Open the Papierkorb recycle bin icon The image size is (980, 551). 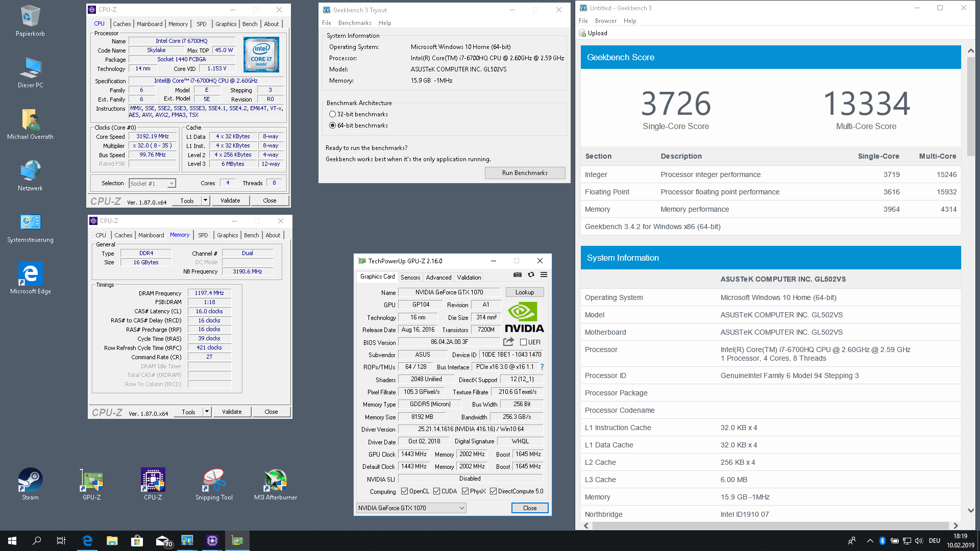tap(30, 21)
